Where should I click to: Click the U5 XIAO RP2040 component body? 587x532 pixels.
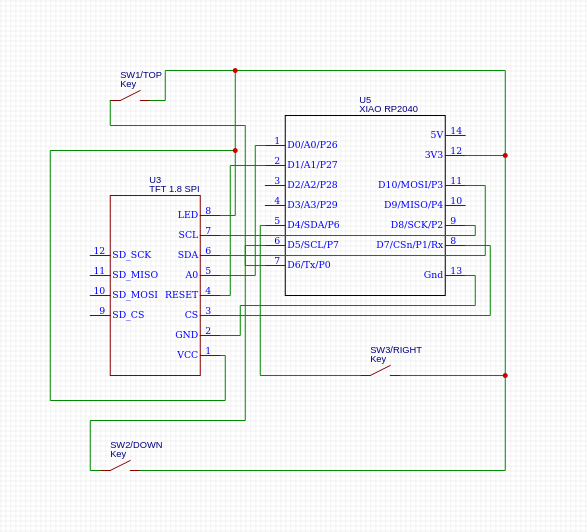365,205
